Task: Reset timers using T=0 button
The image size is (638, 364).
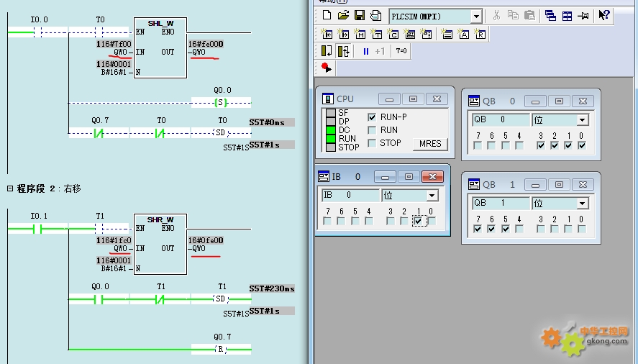Action: click(401, 51)
